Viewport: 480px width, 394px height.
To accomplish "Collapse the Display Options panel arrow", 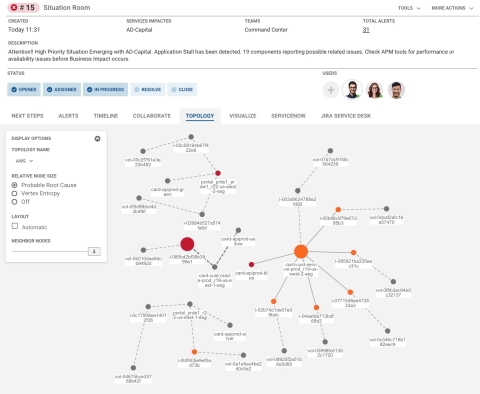I will pyautogui.click(x=97, y=139).
